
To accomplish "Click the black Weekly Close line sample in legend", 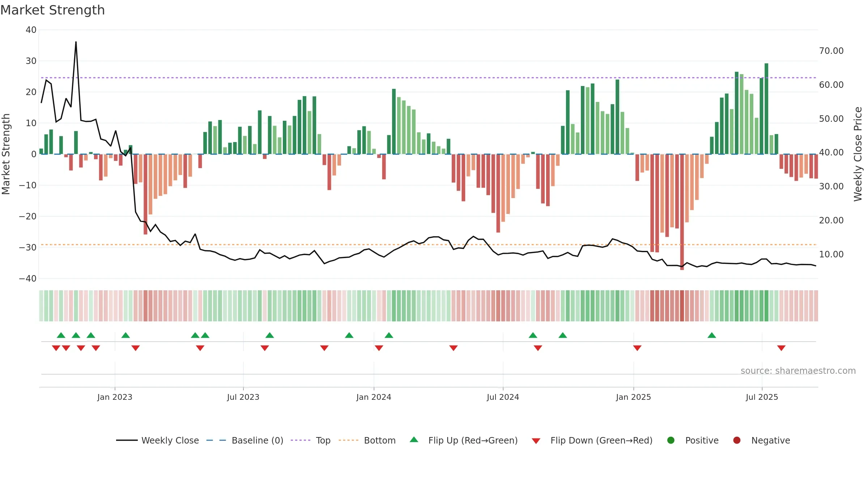I will click(127, 440).
